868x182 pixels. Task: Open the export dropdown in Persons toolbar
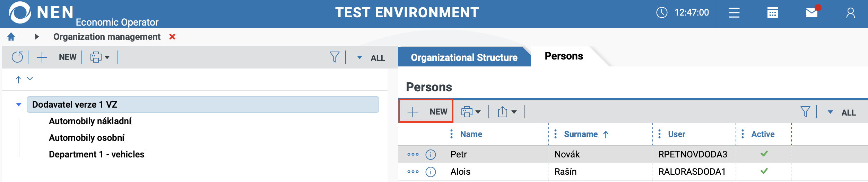point(507,112)
